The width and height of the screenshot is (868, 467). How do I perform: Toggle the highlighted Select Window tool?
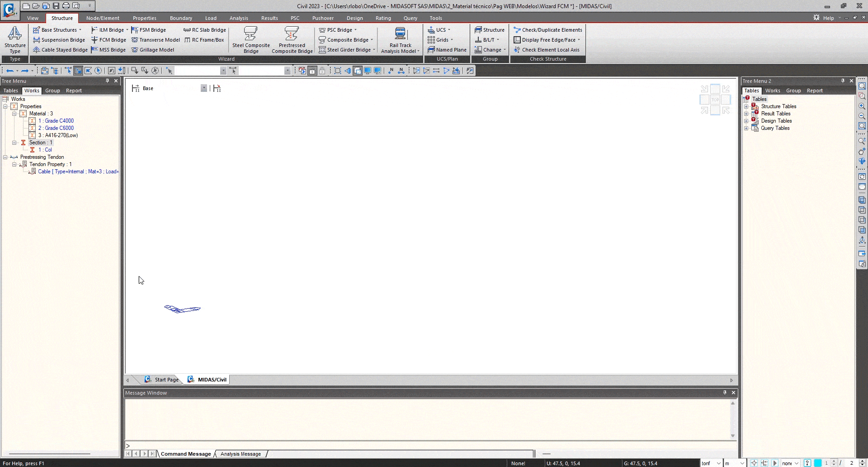(x=78, y=71)
